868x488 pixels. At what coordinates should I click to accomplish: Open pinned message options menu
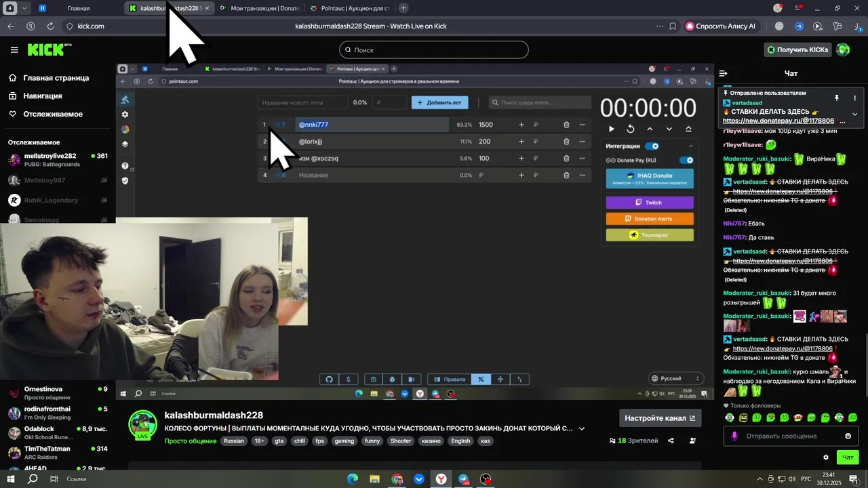[x=854, y=98]
